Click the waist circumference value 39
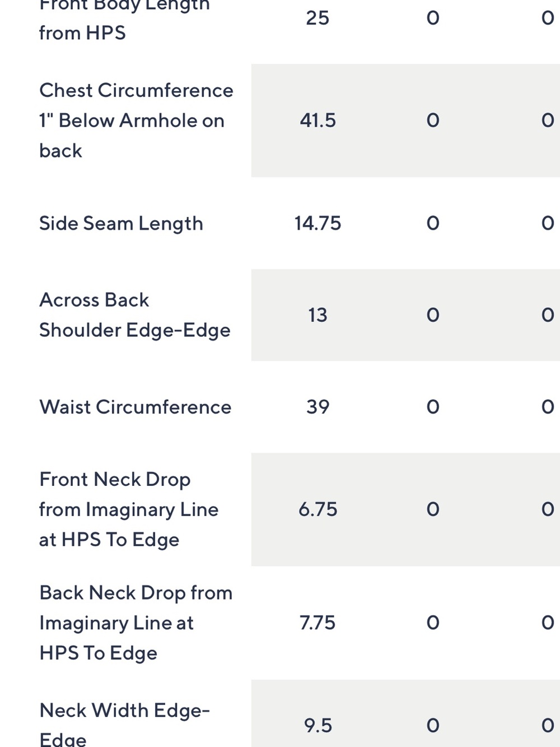 point(318,407)
